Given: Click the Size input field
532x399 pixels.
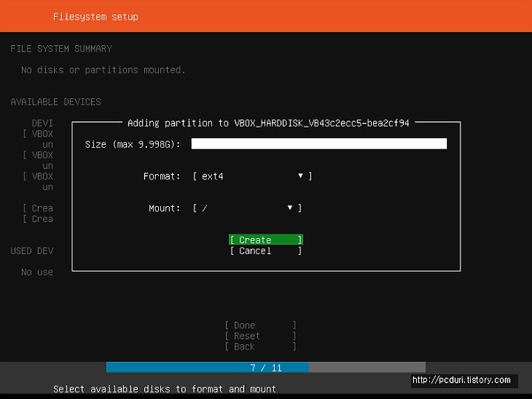Looking at the screenshot, I should click(x=319, y=143).
